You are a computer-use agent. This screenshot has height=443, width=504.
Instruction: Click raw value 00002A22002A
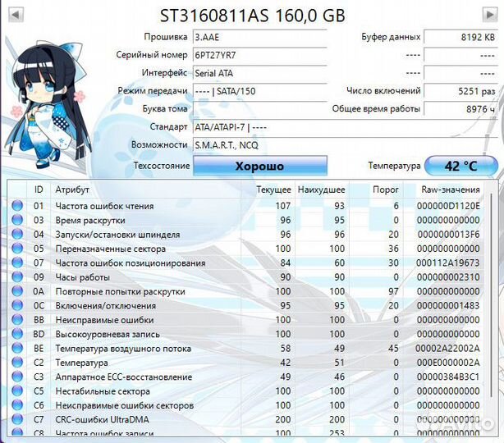click(447, 348)
